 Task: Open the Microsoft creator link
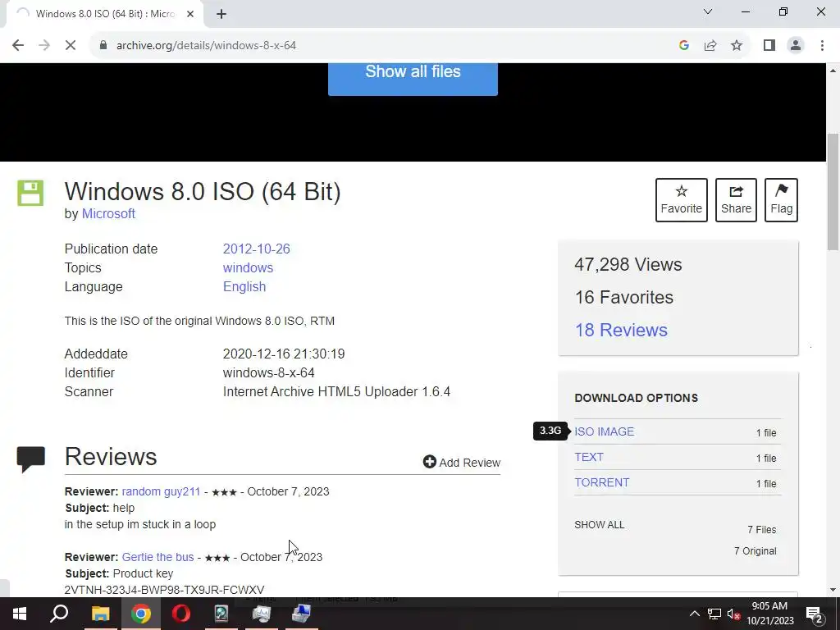coord(108,214)
